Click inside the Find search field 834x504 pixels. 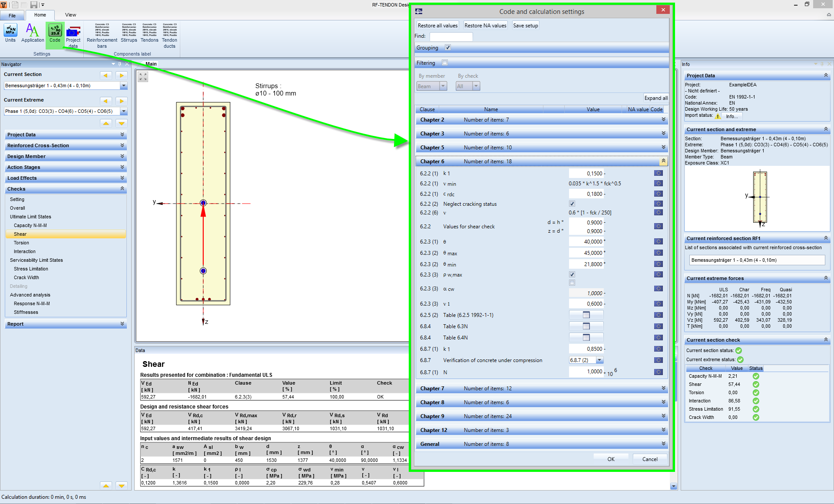[x=451, y=36]
